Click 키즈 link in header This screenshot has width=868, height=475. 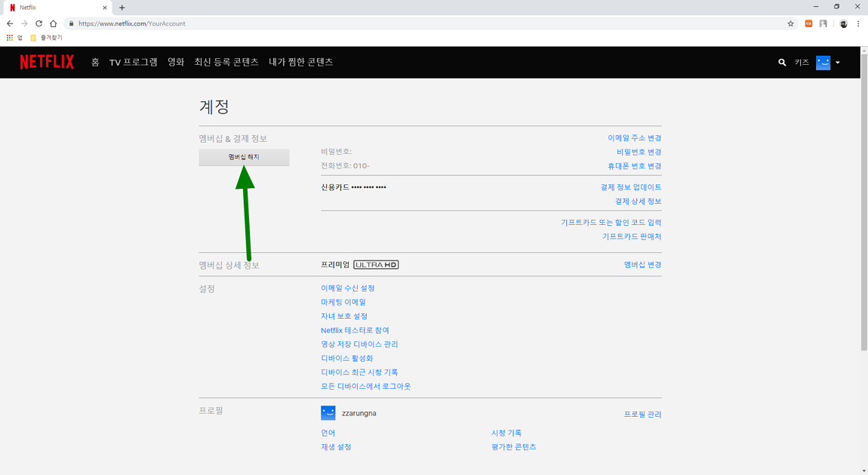802,63
